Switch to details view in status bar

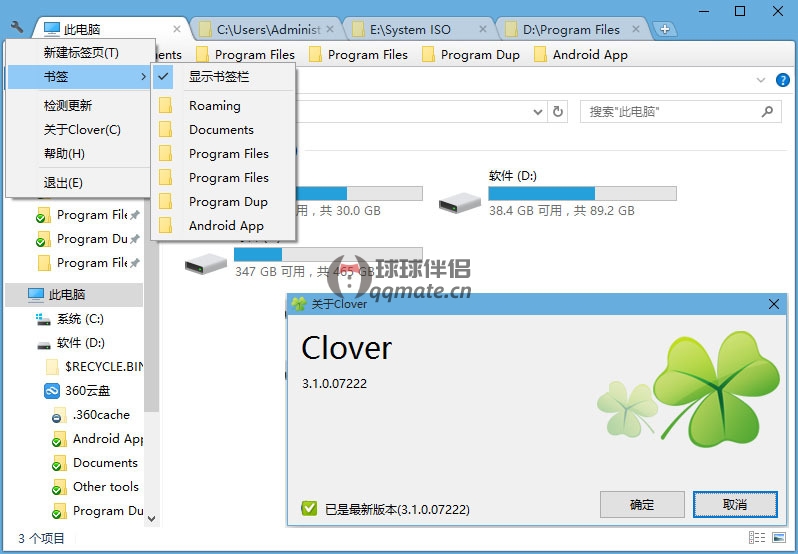click(x=758, y=539)
